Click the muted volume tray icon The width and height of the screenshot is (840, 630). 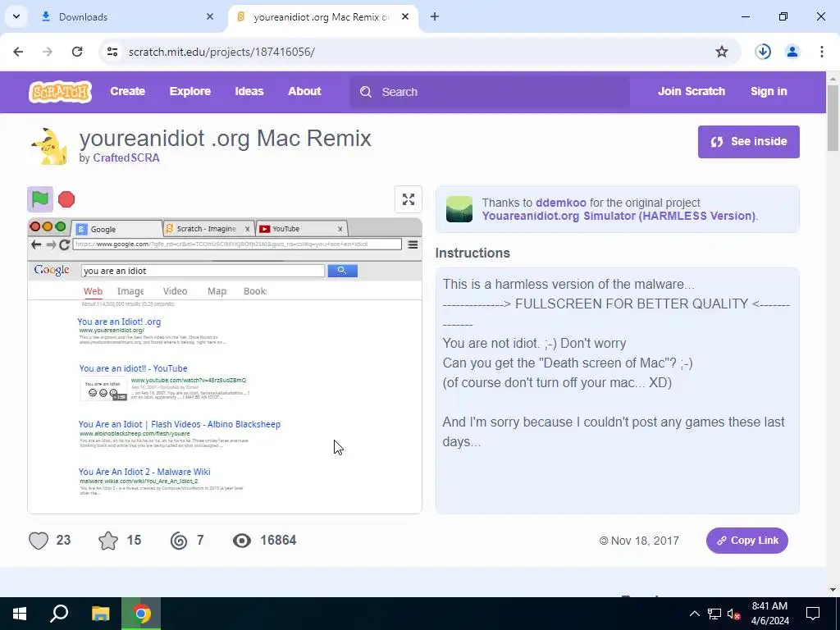733,614
